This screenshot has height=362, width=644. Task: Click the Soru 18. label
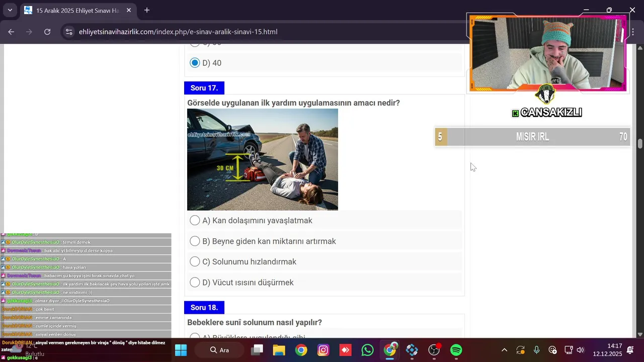tap(204, 307)
